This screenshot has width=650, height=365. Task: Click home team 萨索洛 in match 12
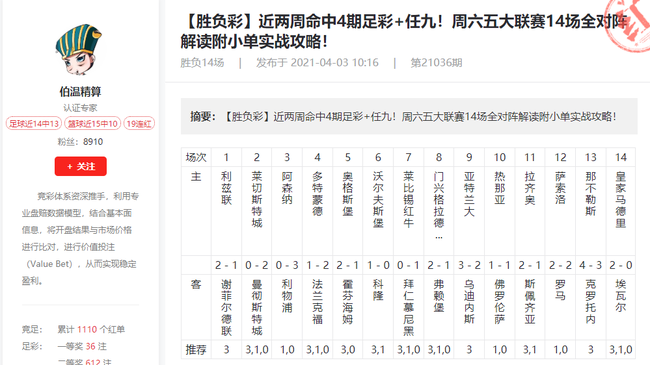[560, 188]
